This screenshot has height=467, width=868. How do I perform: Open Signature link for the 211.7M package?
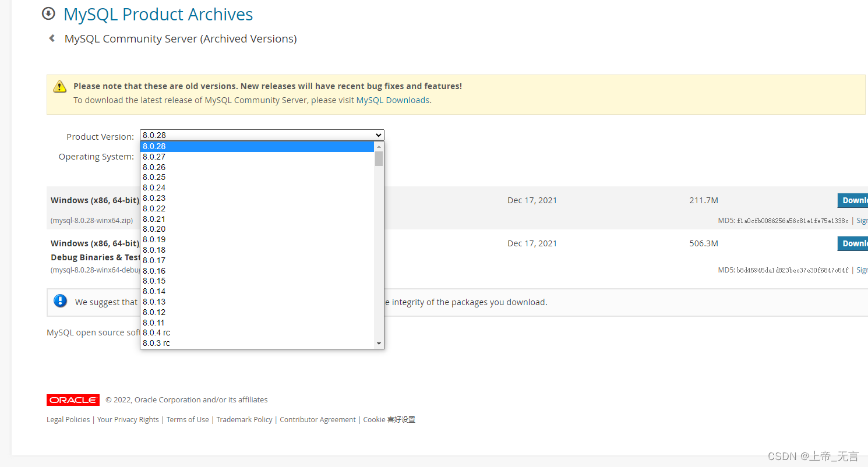click(862, 221)
